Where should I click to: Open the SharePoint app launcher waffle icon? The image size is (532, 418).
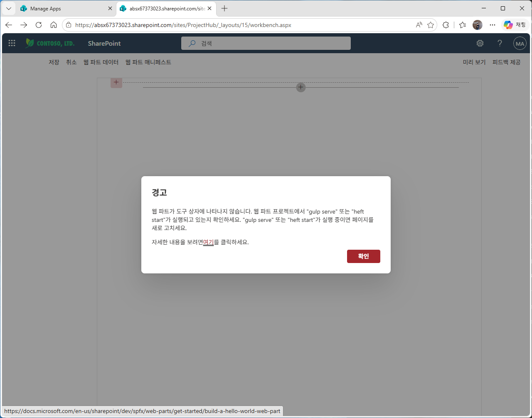12,43
